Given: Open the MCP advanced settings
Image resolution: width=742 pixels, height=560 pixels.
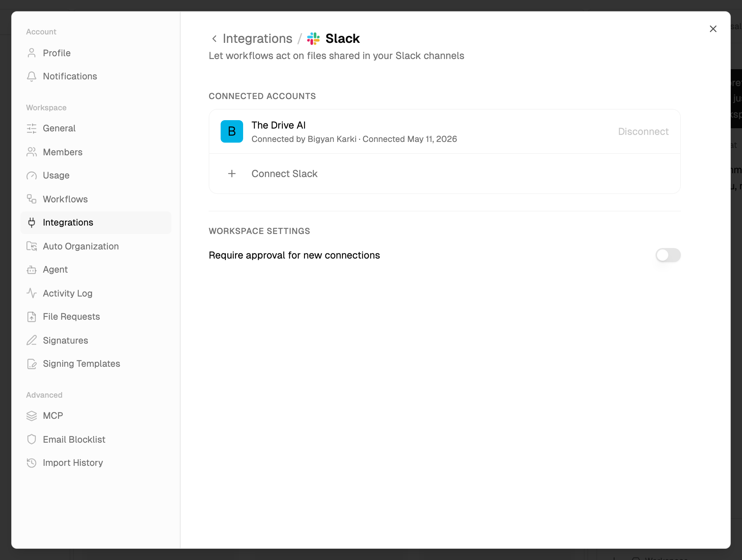Looking at the screenshot, I should coord(96,416).
